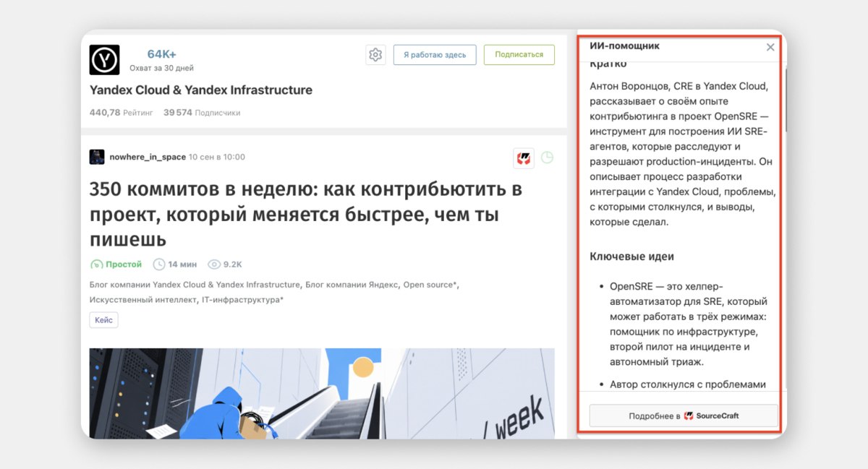Click the red SourceCraft icon near article header
Screen dimensions: 868x469
[524, 158]
